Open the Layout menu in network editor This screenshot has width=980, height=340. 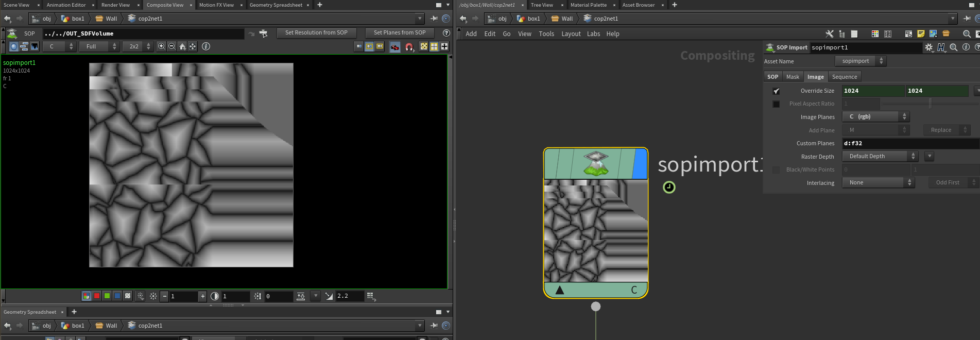coord(571,34)
